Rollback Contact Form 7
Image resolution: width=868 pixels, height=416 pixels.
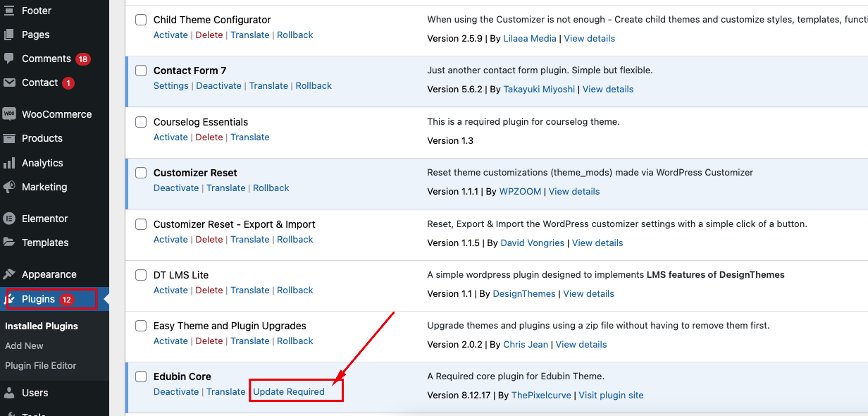pyautogui.click(x=314, y=85)
